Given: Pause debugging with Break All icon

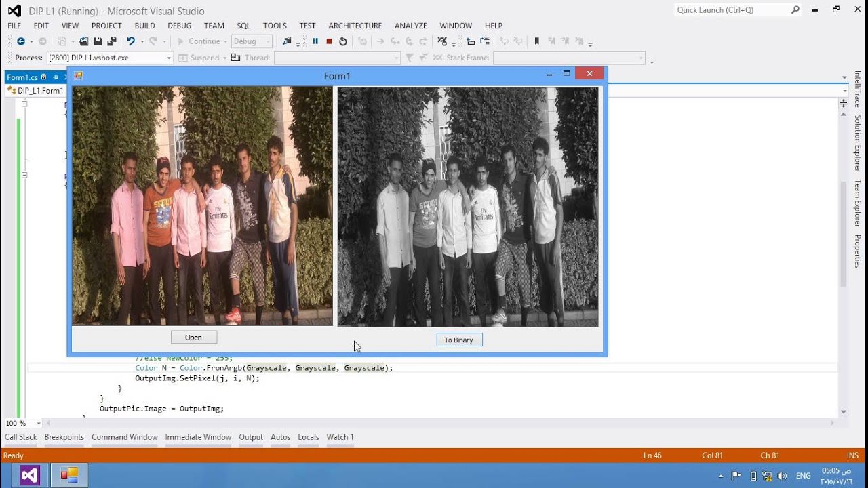Looking at the screenshot, I should [315, 41].
